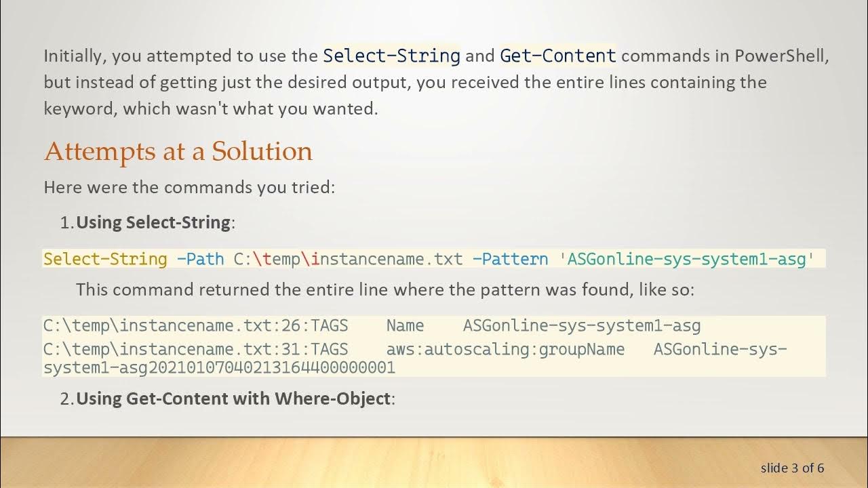Click the yellow Select-String command in code block

tap(105, 259)
